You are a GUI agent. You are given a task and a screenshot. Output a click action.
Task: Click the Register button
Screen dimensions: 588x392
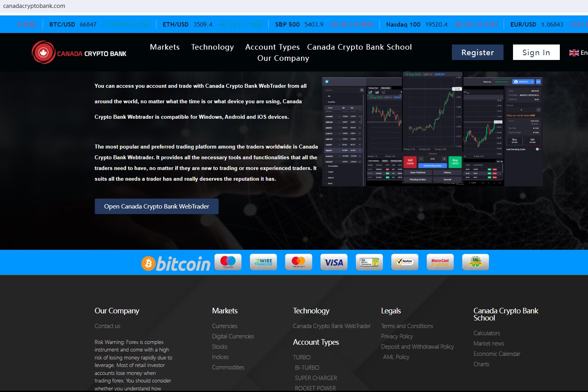478,52
